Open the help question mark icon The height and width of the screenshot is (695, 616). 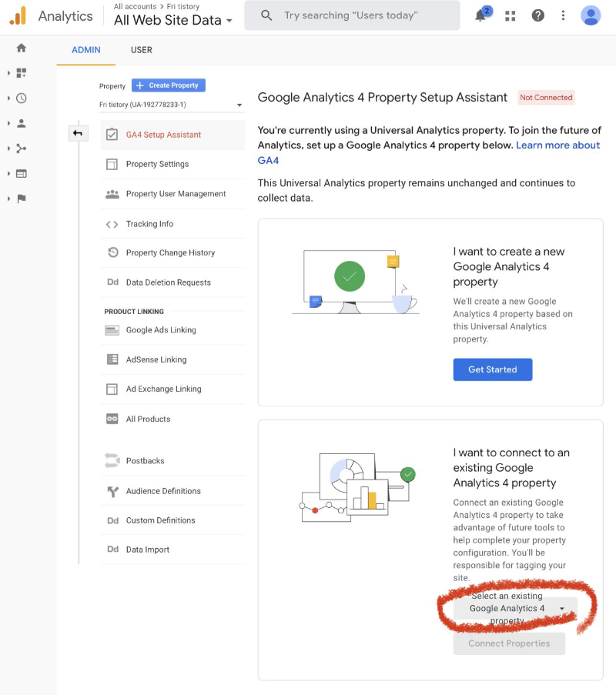[x=538, y=15]
